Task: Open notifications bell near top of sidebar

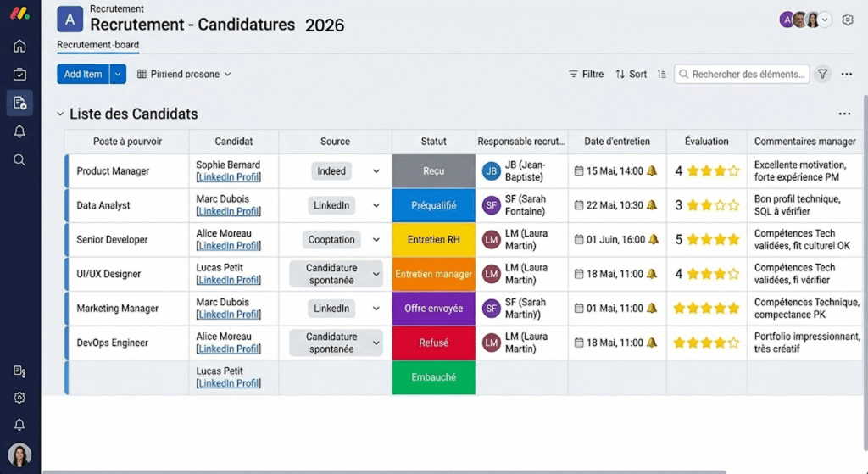Action: tap(19, 131)
